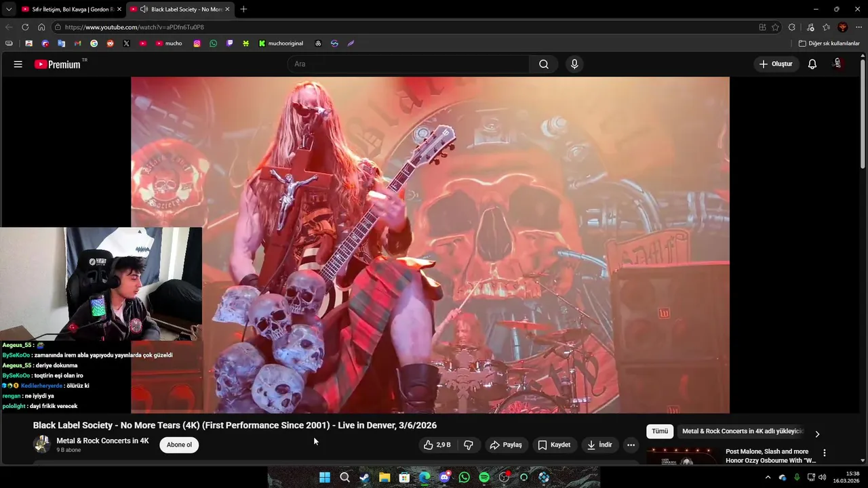Image resolution: width=868 pixels, height=488 pixels.
Task: Open browser settings and more menu
Action: [x=859, y=27]
